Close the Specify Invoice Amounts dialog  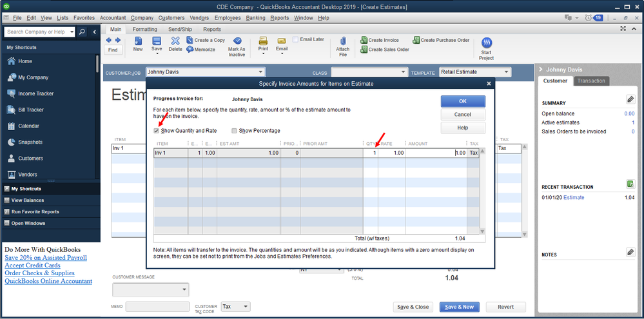(x=489, y=83)
